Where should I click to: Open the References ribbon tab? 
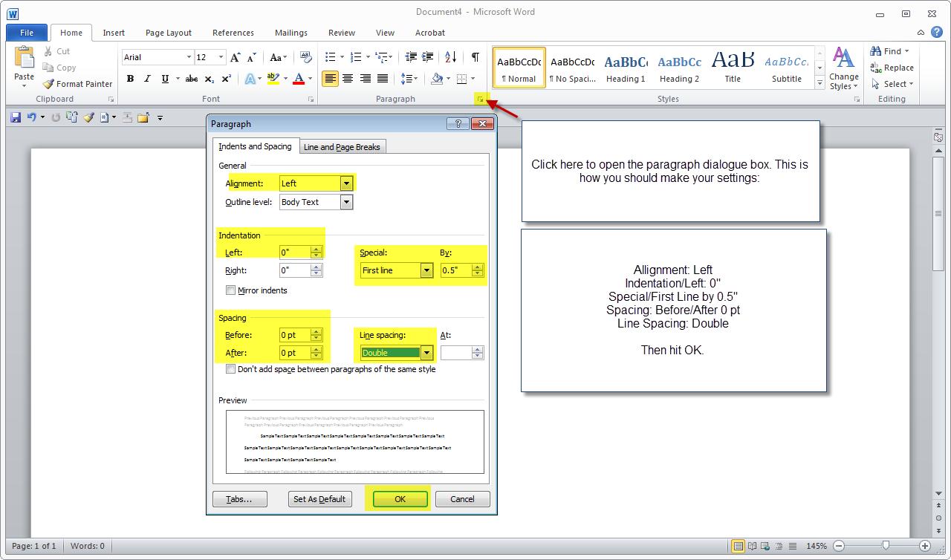[x=233, y=33]
